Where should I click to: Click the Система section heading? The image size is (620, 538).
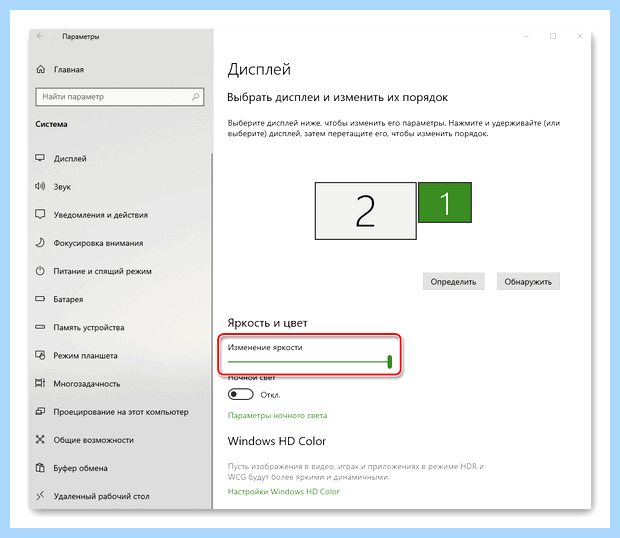click(x=51, y=124)
